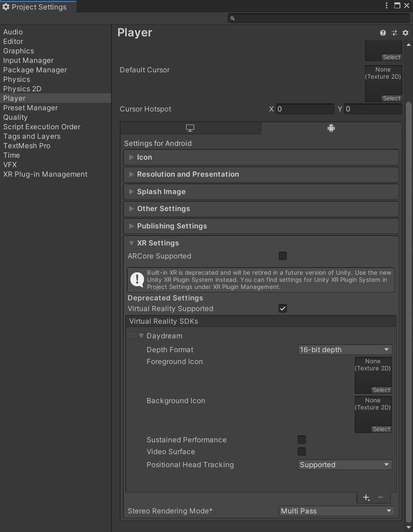Expand Resolution and Presentation section
This screenshot has height=532, width=413.
(261, 174)
